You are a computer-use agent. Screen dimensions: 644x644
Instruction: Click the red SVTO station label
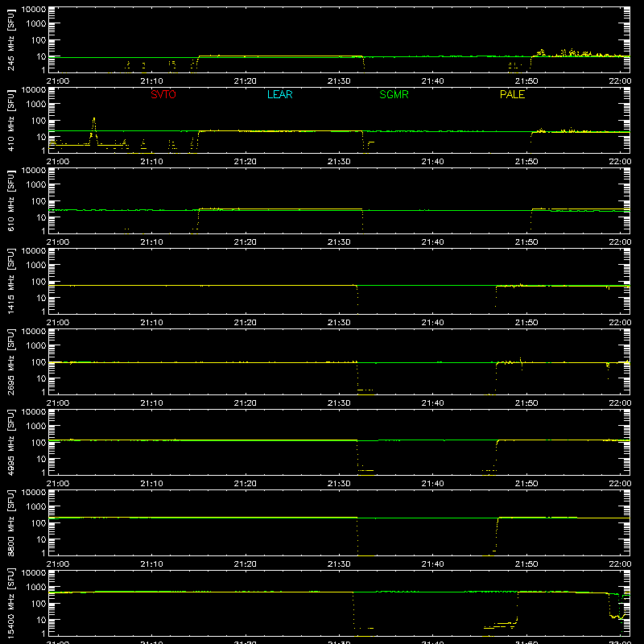click(x=163, y=94)
